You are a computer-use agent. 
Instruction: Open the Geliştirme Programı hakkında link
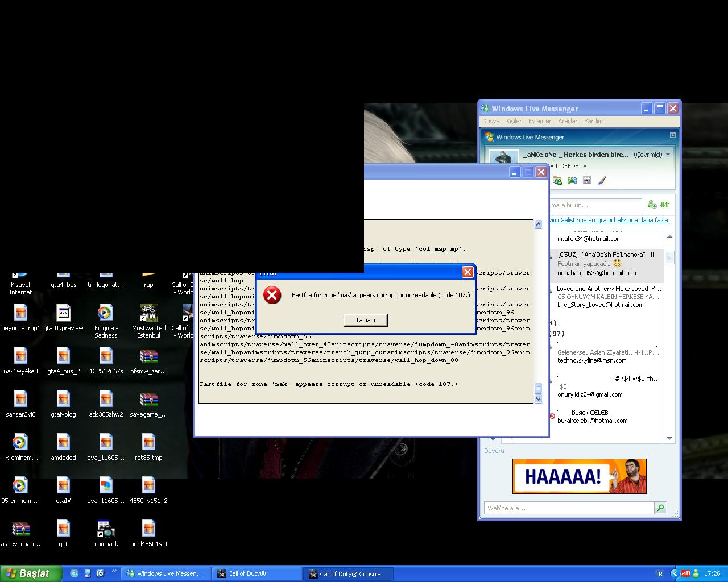pyautogui.click(x=609, y=220)
